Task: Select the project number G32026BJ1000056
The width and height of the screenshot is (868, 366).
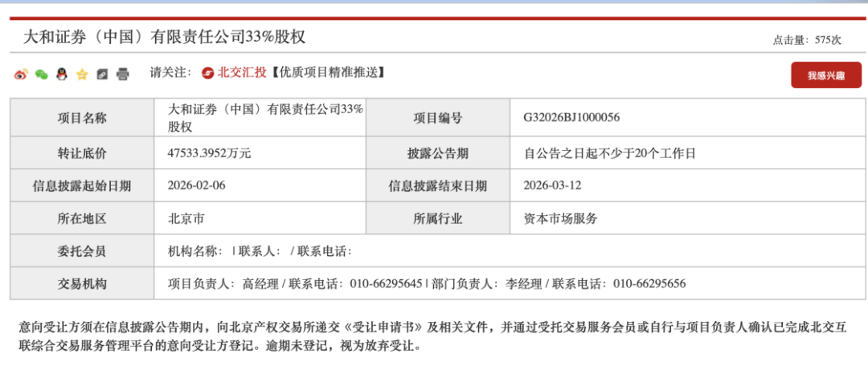Action: click(x=571, y=118)
